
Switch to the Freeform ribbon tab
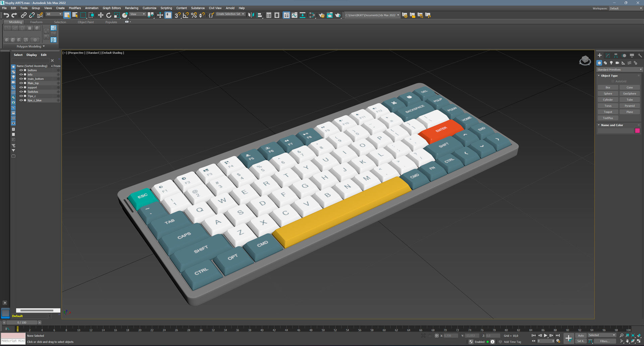tap(36, 22)
